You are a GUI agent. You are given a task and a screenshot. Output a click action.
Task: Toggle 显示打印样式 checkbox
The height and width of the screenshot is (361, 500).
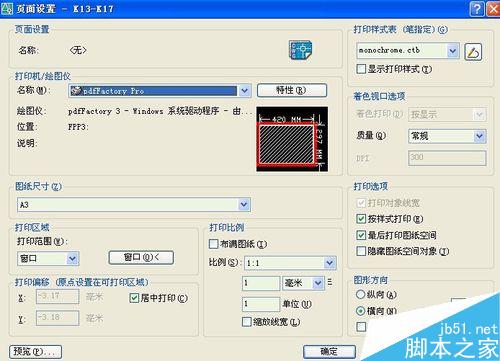(x=361, y=69)
